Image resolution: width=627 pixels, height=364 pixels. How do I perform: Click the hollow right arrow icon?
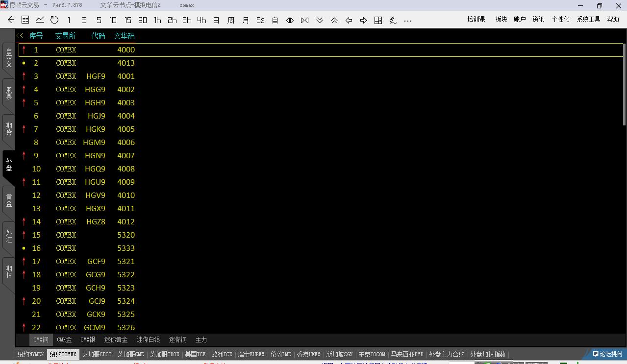click(x=363, y=20)
